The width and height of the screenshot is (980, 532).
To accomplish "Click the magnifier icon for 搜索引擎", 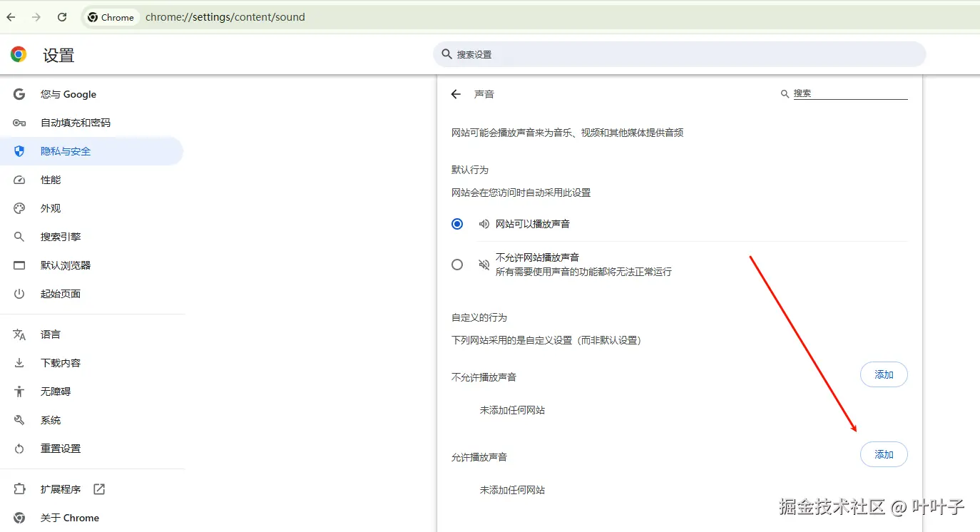I will [19, 237].
